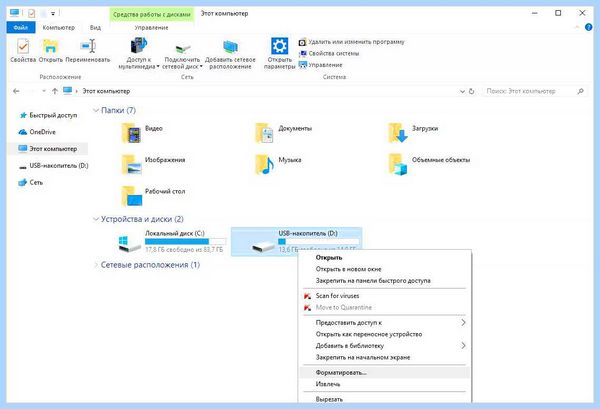This screenshot has height=409, width=600.
Task: Expand the Сетевые расположения group
Action: coord(96,265)
